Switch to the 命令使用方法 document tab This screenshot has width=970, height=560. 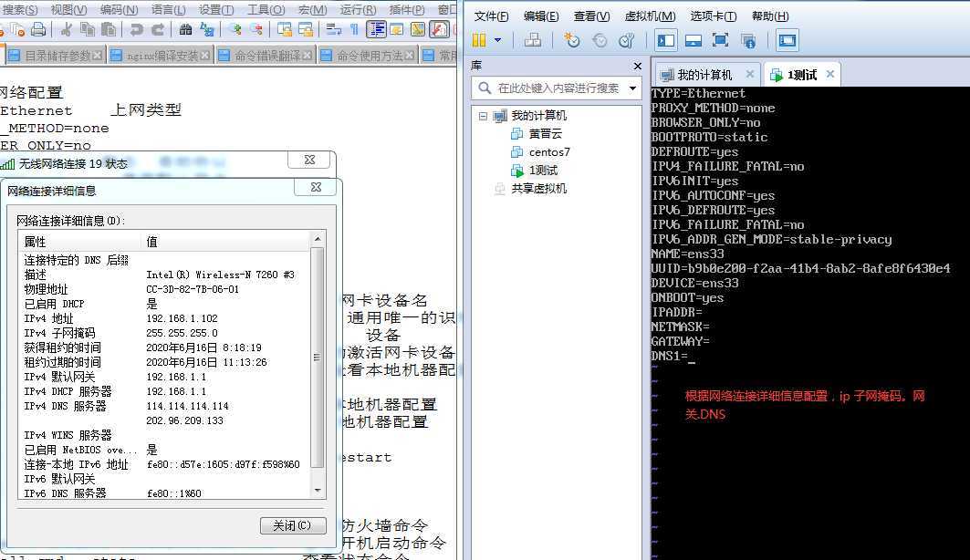click(368, 56)
